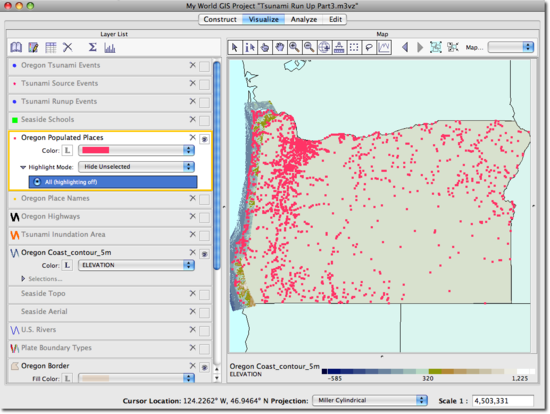Show the Seaside Schools layer checkbox
Image resolution: width=550 pixels, height=414 pixels.
[x=204, y=121]
